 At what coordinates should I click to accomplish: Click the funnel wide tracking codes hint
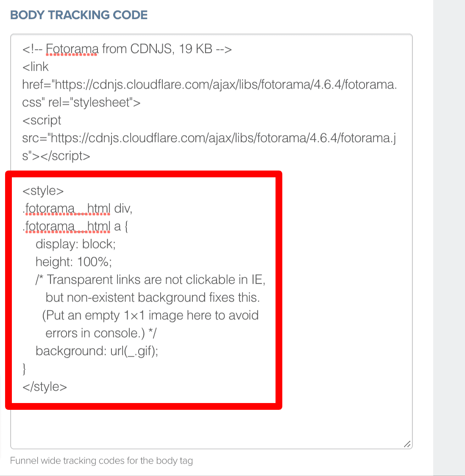click(x=101, y=461)
